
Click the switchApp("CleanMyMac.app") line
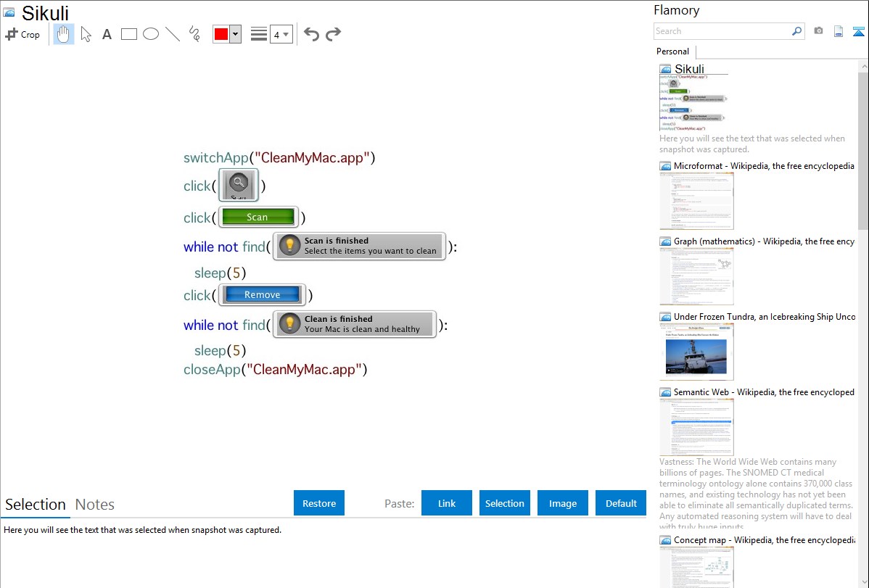click(279, 158)
